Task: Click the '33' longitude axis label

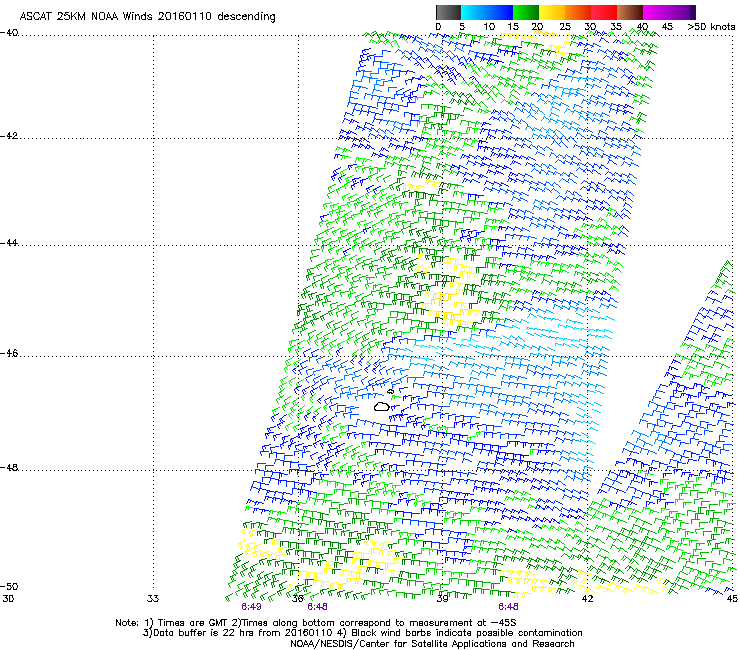Action: point(153,599)
